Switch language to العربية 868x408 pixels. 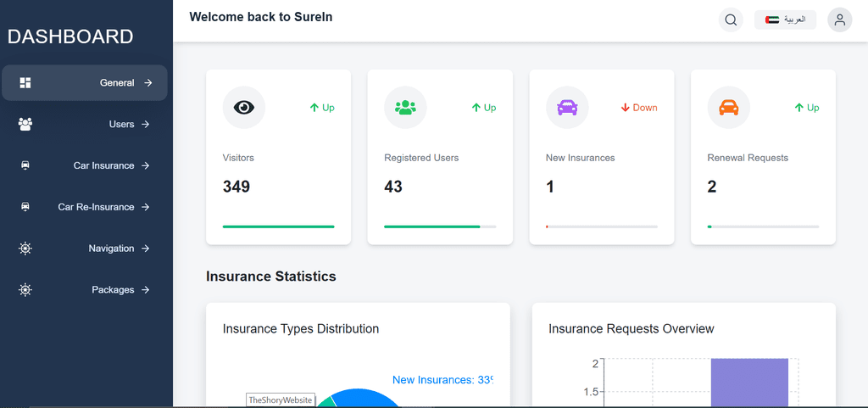[785, 20]
